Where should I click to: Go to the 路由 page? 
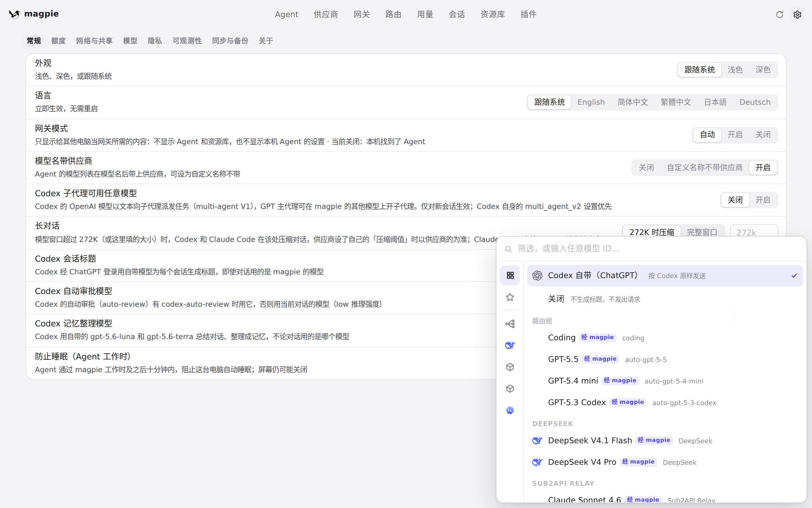(393, 15)
